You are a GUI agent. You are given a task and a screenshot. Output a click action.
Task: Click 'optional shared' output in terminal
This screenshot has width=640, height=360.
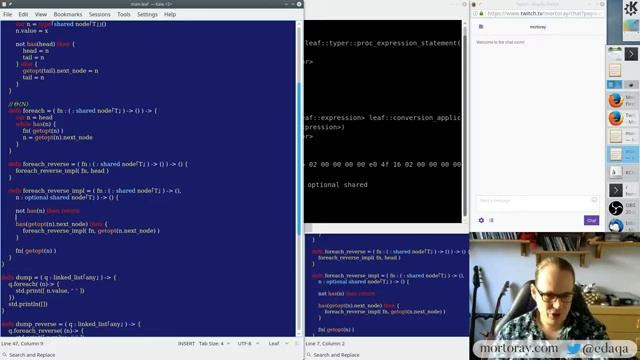[x=338, y=185]
